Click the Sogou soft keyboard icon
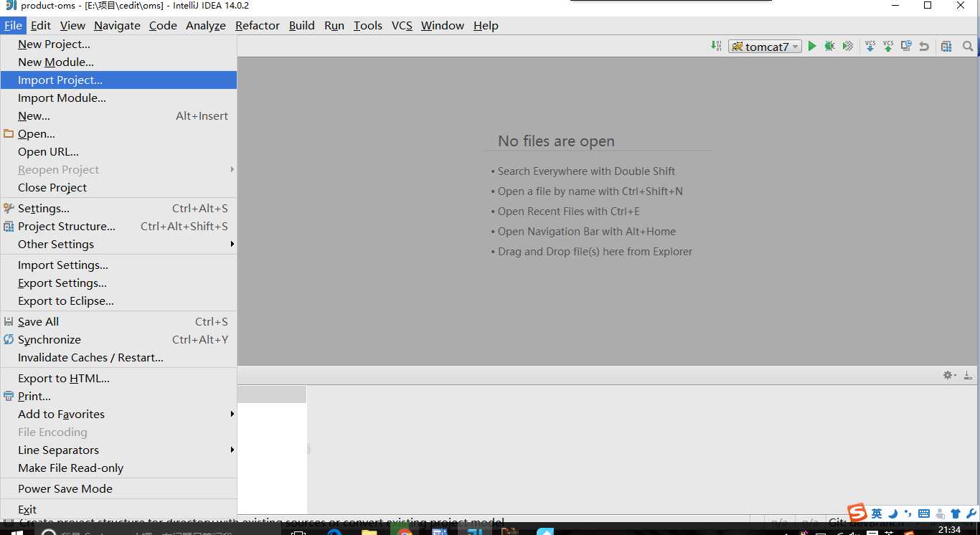This screenshot has width=980, height=535. pyautogui.click(x=923, y=513)
